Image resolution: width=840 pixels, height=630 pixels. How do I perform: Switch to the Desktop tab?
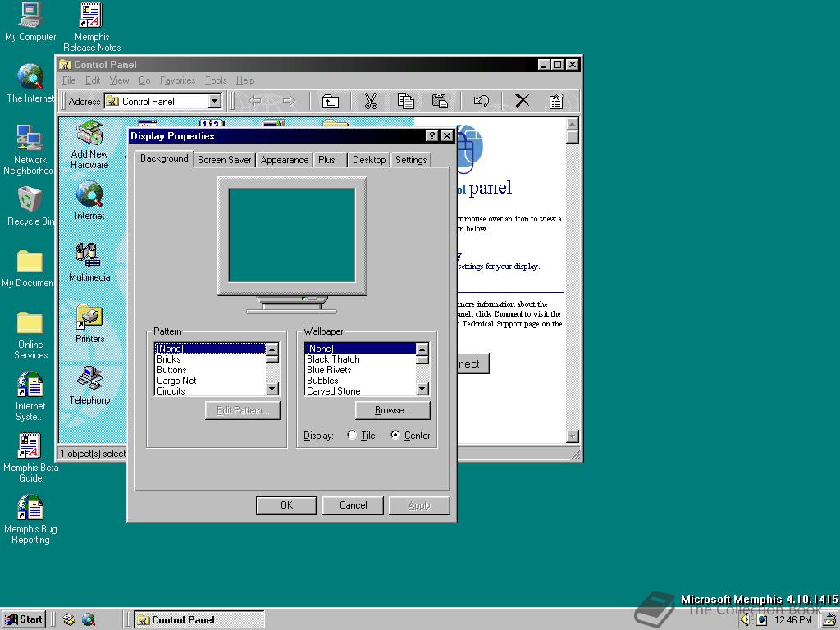[369, 160]
